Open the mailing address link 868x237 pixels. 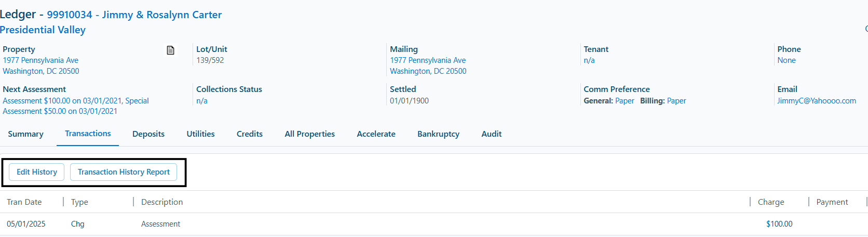point(428,65)
